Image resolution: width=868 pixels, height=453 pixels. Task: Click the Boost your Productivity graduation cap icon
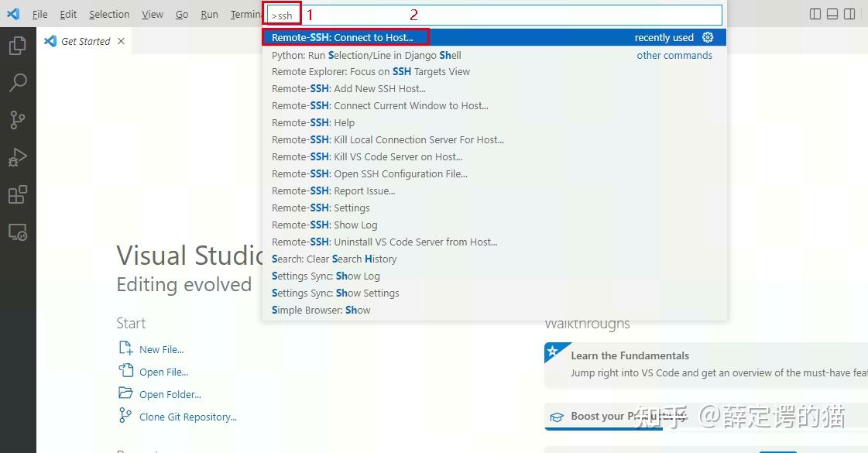coord(557,417)
